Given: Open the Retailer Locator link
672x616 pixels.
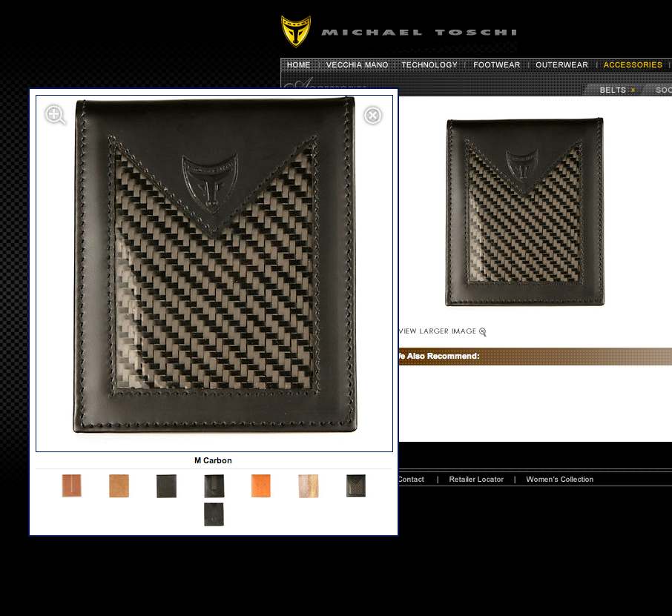Looking at the screenshot, I should point(476,480).
